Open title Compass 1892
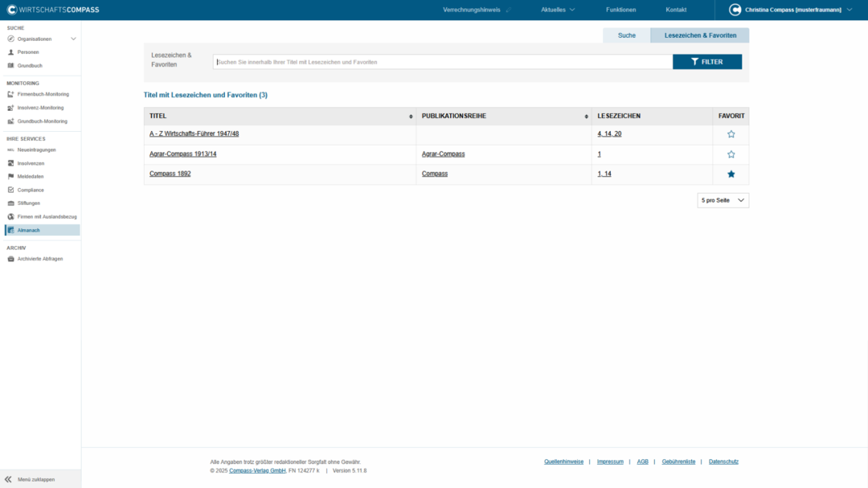 [x=170, y=174]
